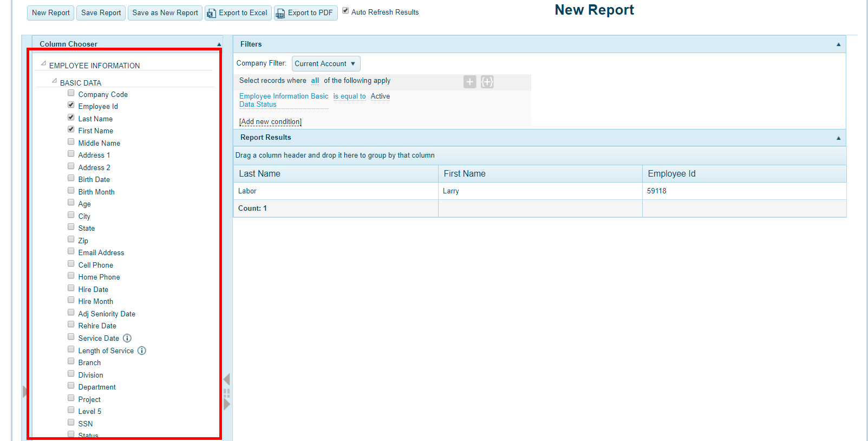Uncheck the Employee Id column checkbox
The image size is (868, 441).
click(x=71, y=105)
